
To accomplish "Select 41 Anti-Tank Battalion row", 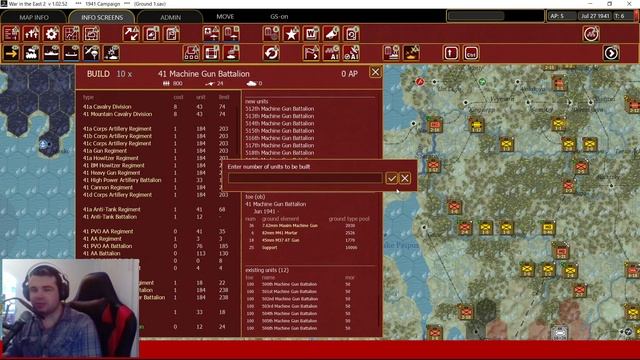I will coord(157,217).
